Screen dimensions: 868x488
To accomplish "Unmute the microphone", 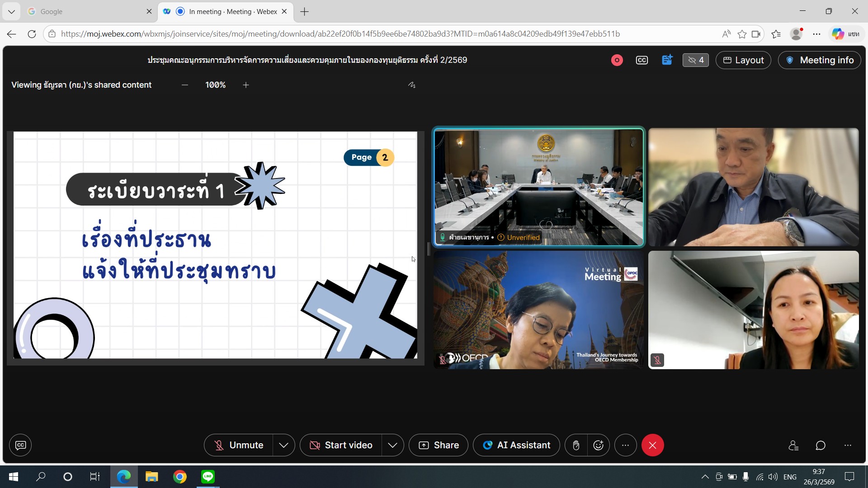I will [238, 445].
